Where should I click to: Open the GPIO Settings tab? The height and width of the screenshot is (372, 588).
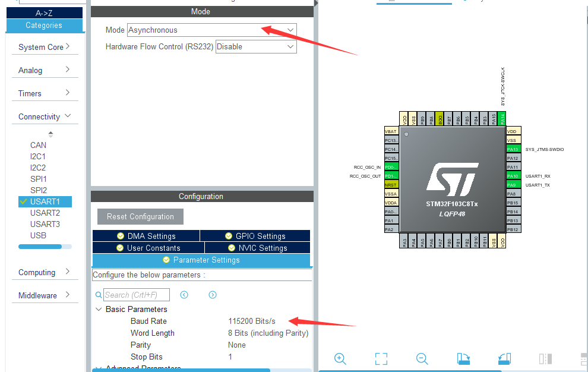click(255, 236)
